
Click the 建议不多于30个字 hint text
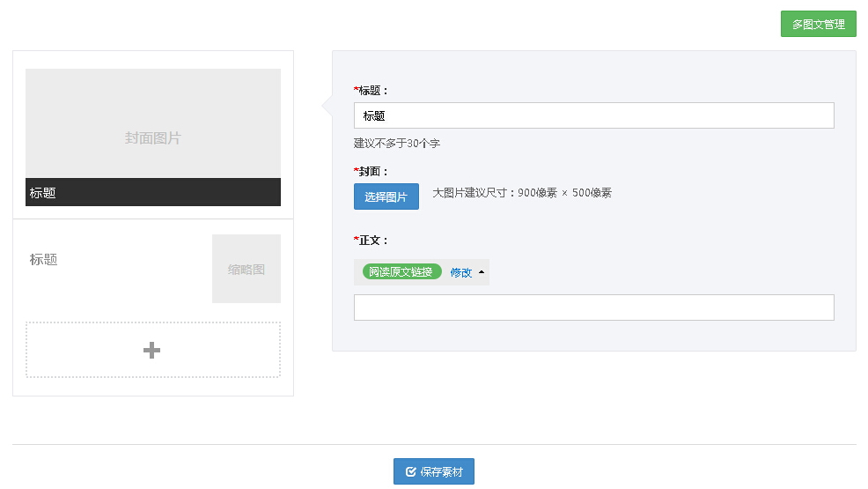click(396, 143)
